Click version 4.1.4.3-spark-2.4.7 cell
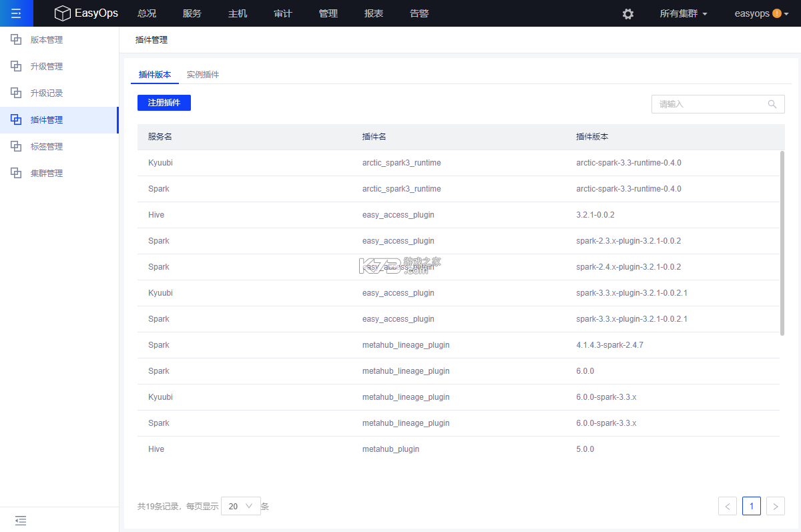This screenshot has height=532, width=801. point(609,345)
